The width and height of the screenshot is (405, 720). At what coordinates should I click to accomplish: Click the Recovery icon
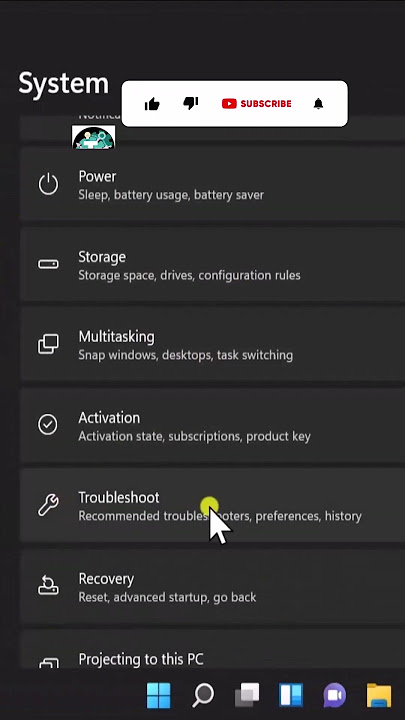click(x=48, y=585)
